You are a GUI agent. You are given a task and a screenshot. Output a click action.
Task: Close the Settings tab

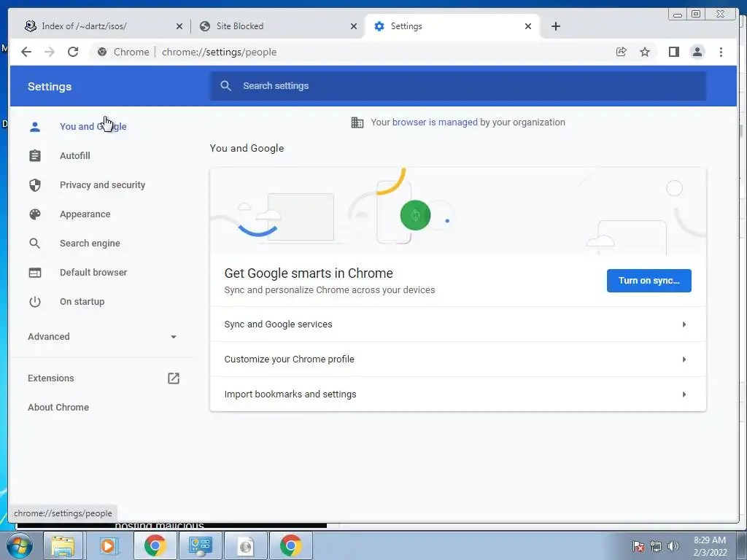click(528, 26)
